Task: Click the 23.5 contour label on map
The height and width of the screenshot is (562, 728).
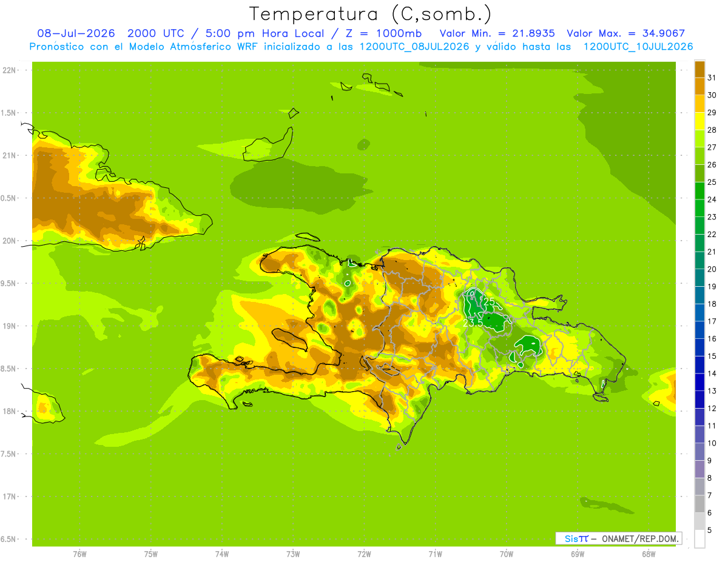Action: point(473,324)
